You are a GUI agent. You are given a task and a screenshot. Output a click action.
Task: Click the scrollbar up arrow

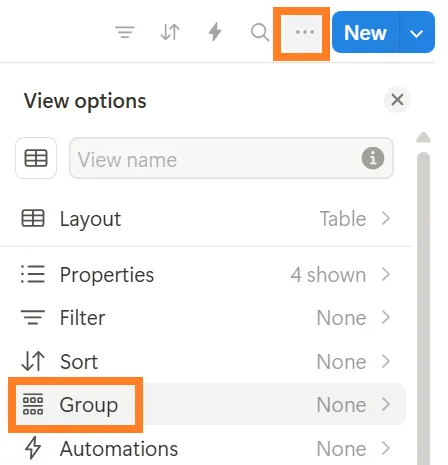coord(423,137)
